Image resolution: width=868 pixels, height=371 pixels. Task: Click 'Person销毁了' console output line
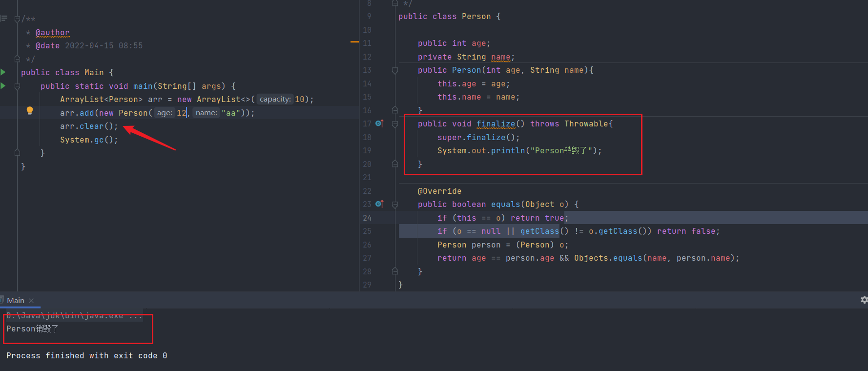point(32,329)
